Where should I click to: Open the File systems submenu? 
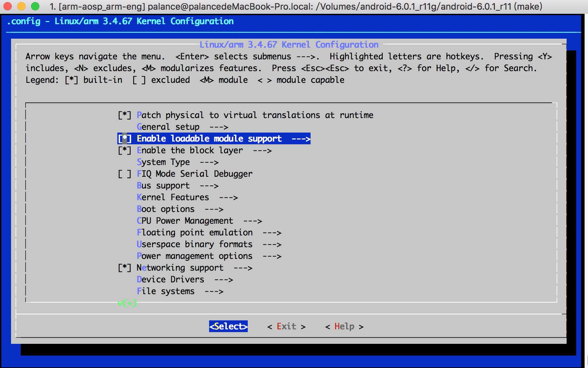click(x=180, y=291)
